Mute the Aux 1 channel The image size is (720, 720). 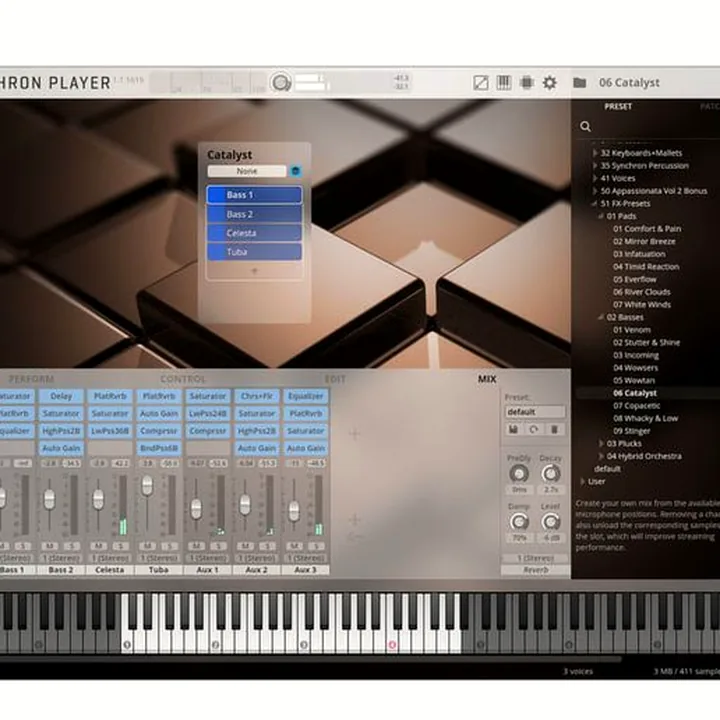(197, 546)
